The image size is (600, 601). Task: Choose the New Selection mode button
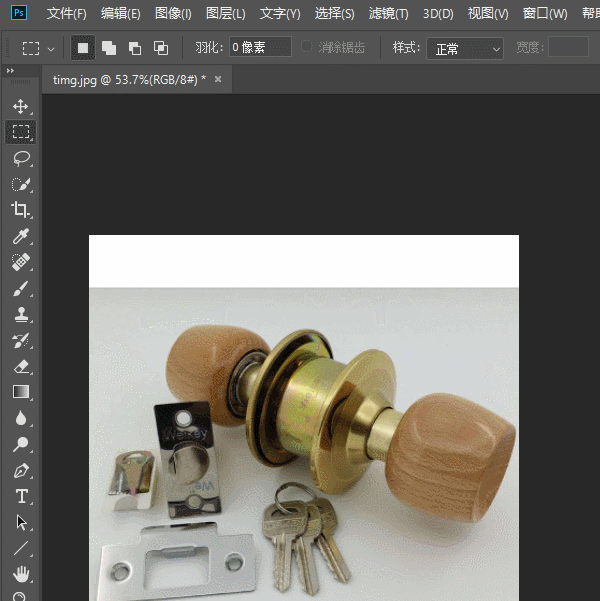click(x=83, y=48)
